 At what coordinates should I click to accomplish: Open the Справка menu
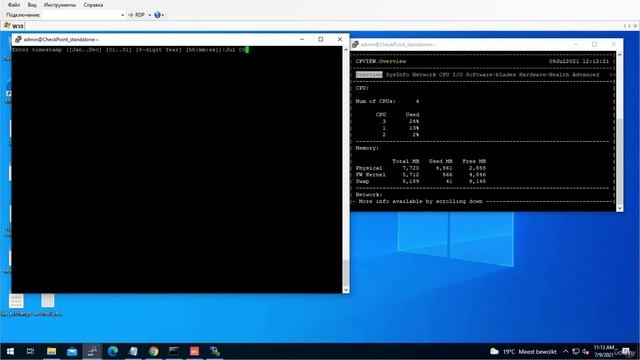pos(93,5)
